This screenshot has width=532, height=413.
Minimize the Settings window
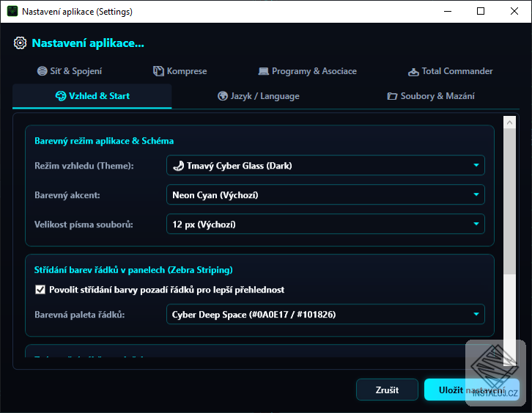[x=448, y=11]
